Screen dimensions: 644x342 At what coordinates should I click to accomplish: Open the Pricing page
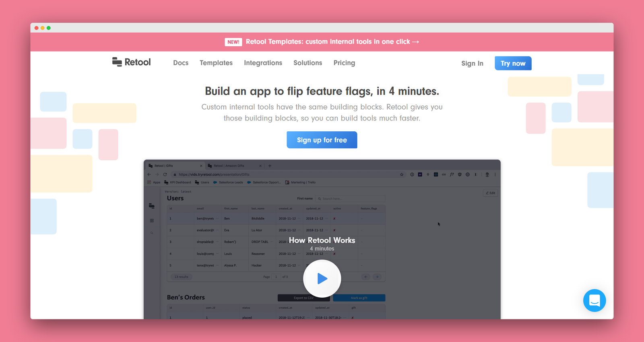344,63
